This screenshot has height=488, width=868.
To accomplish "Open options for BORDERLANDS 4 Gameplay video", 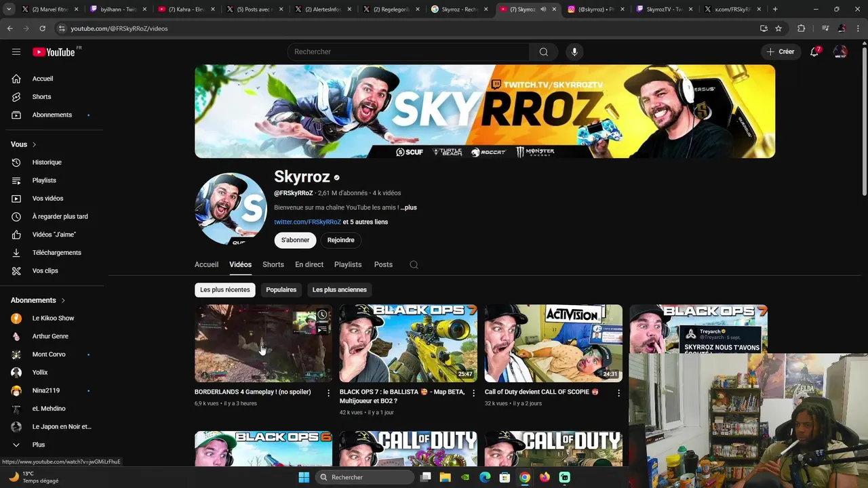I will point(329,392).
